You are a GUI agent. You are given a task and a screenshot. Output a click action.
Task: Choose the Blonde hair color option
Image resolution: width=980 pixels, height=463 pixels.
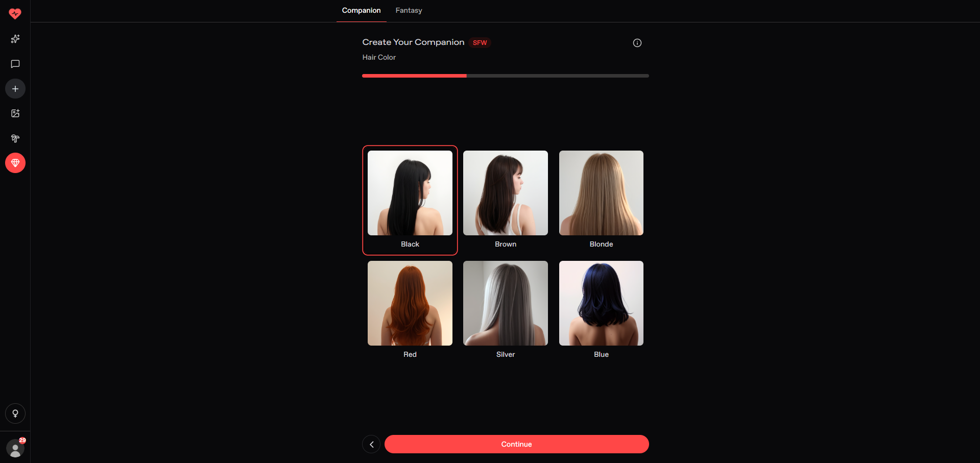click(x=601, y=193)
